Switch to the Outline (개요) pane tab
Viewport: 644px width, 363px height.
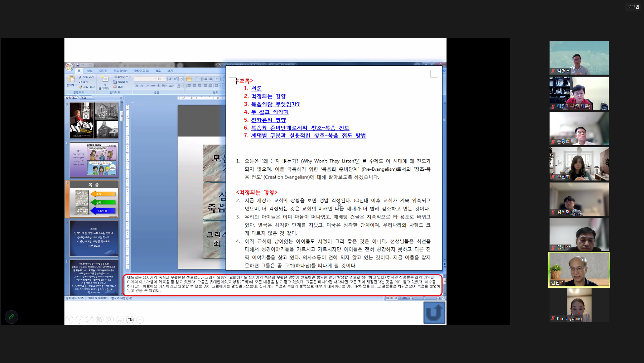pyautogui.click(x=83, y=98)
